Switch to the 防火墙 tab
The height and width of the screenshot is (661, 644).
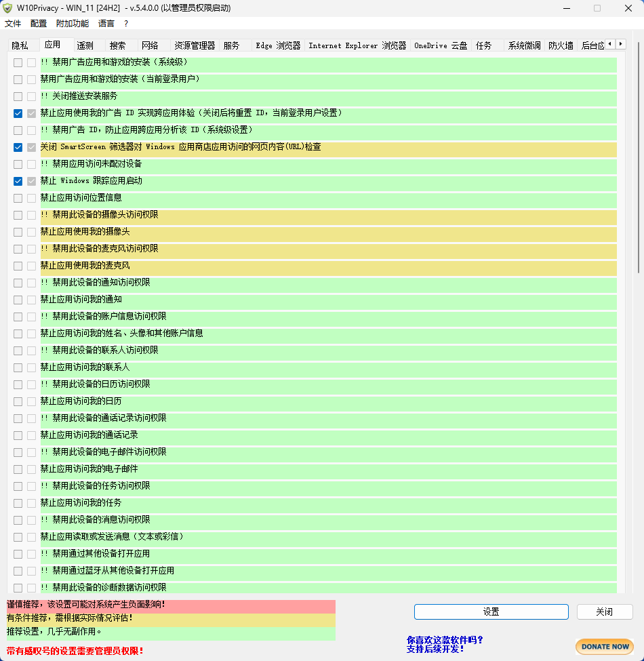coord(561,45)
